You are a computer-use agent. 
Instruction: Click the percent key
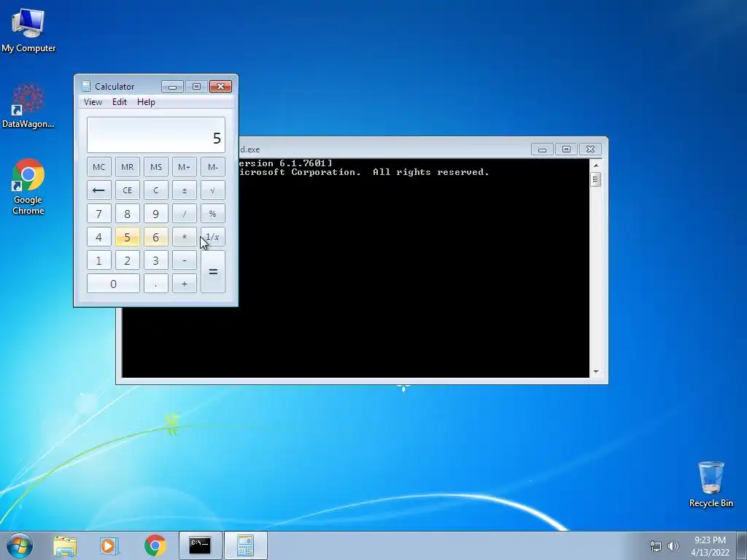(x=213, y=214)
